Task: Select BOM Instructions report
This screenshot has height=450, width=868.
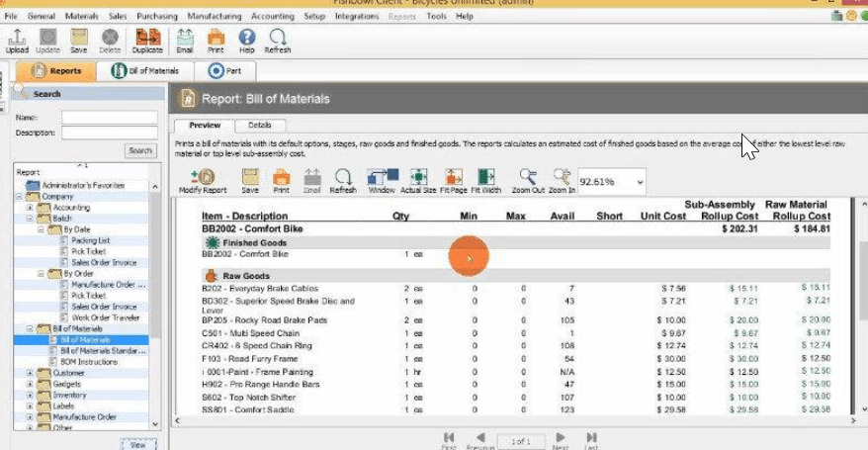Action: click(89, 362)
